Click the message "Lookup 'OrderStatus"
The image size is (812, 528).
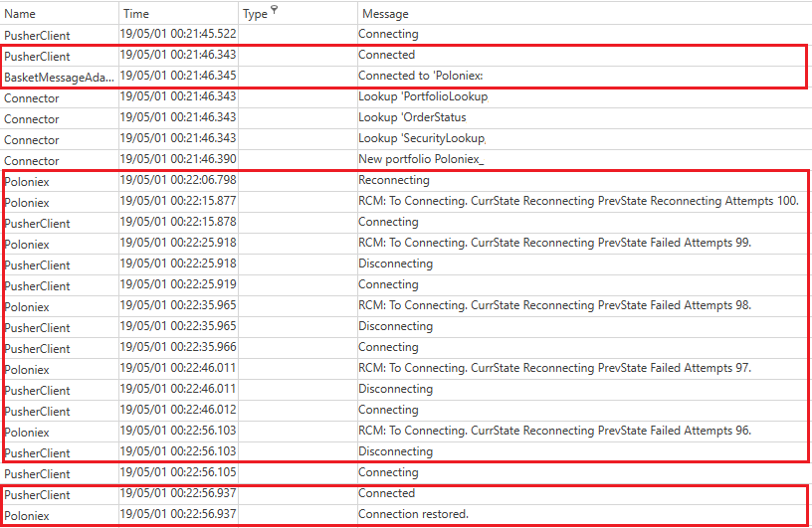(x=412, y=117)
